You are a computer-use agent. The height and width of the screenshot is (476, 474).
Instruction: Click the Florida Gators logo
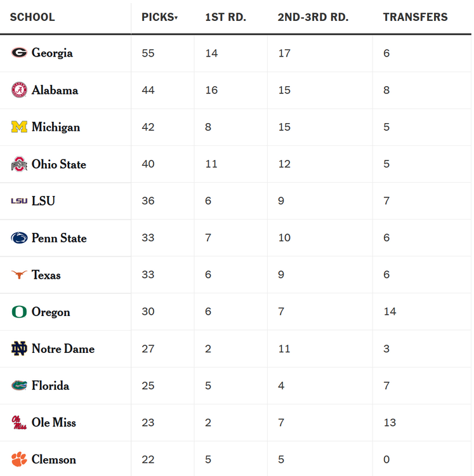19,385
